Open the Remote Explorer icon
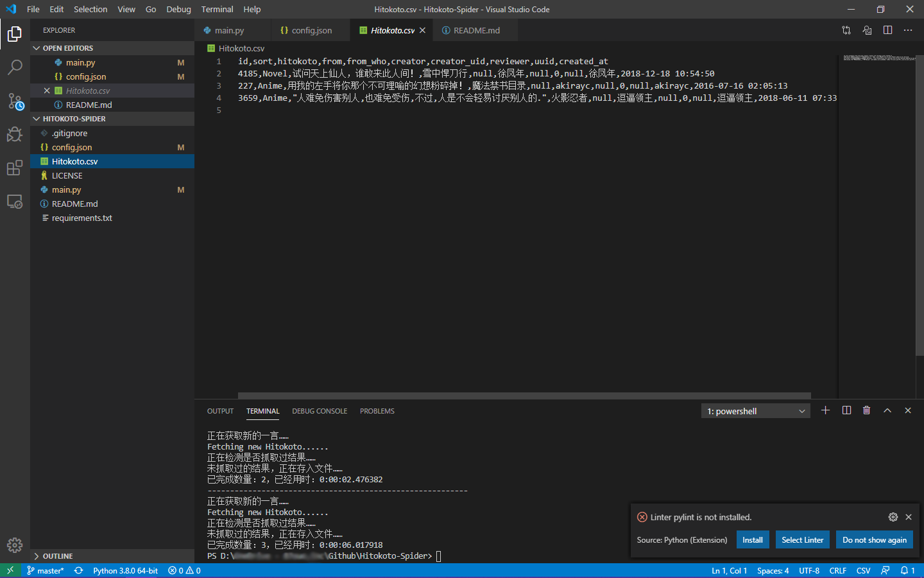Viewport: 924px width, 578px height. pyautogui.click(x=15, y=202)
